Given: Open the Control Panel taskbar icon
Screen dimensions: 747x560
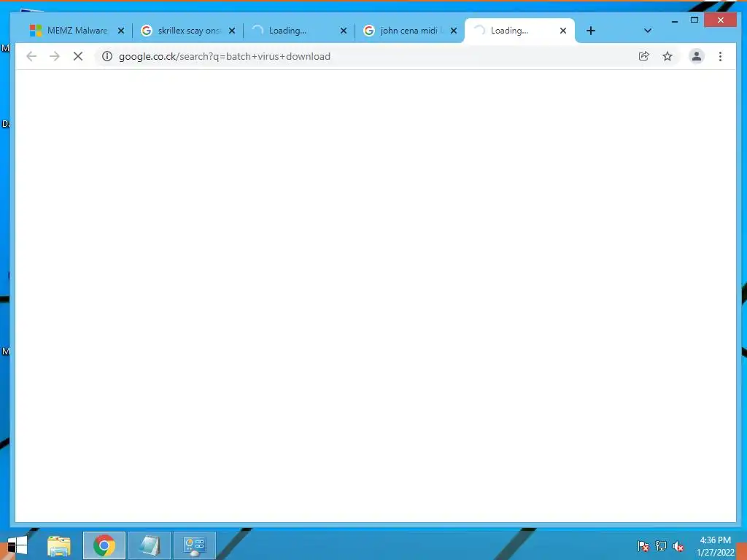Looking at the screenshot, I should pos(194,545).
